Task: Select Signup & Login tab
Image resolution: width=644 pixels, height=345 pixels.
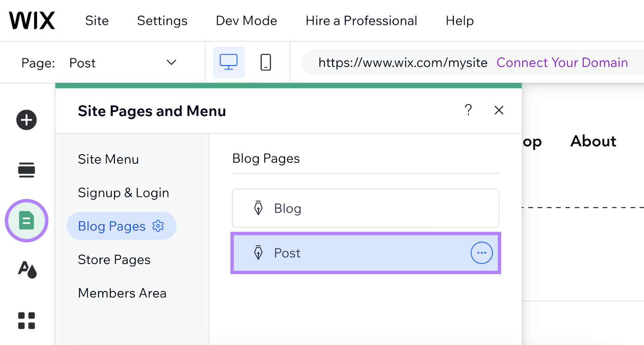Action: click(x=124, y=193)
